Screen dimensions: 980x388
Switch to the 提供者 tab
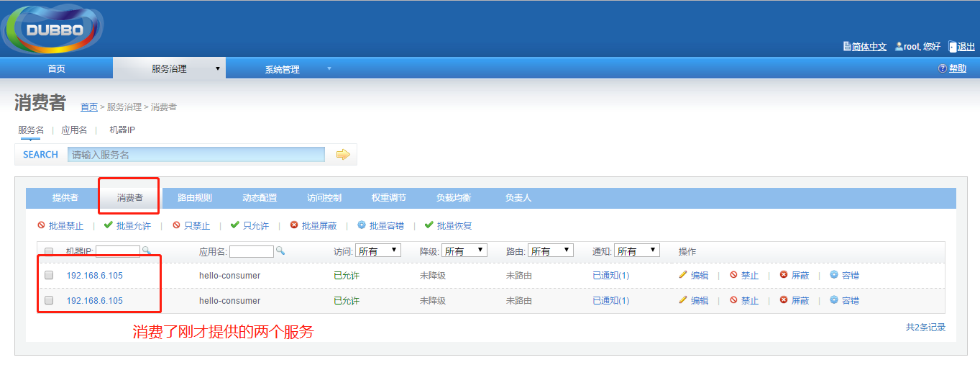(65, 197)
